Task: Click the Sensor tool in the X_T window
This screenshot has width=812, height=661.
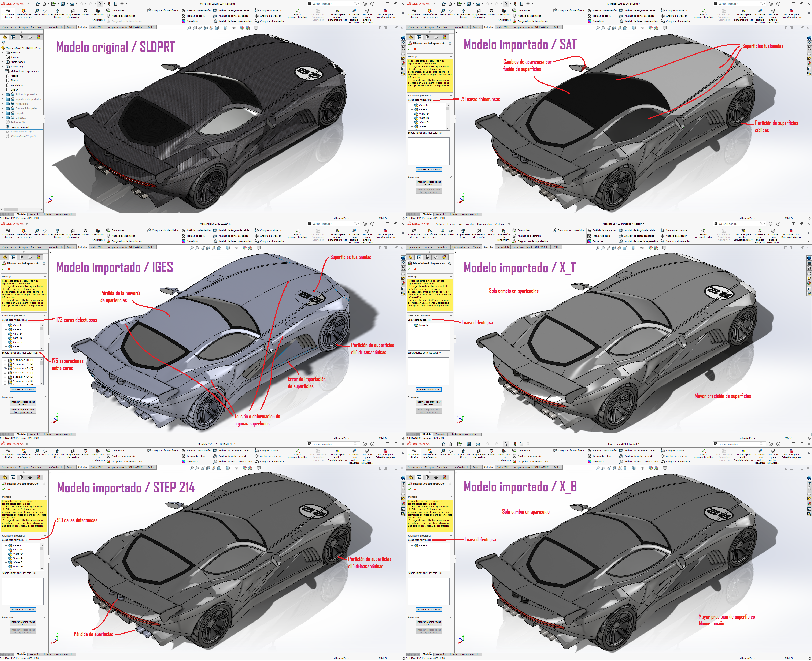Action: [492, 232]
